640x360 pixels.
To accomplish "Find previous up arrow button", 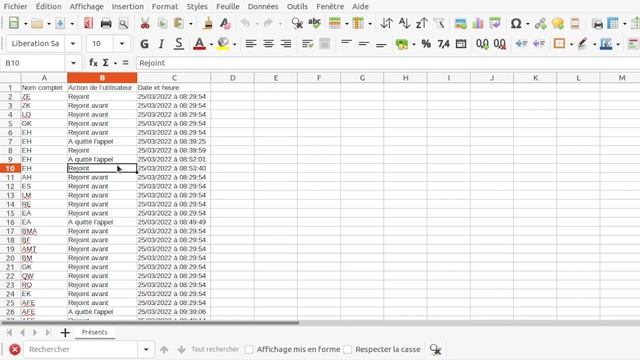I will point(164,349).
